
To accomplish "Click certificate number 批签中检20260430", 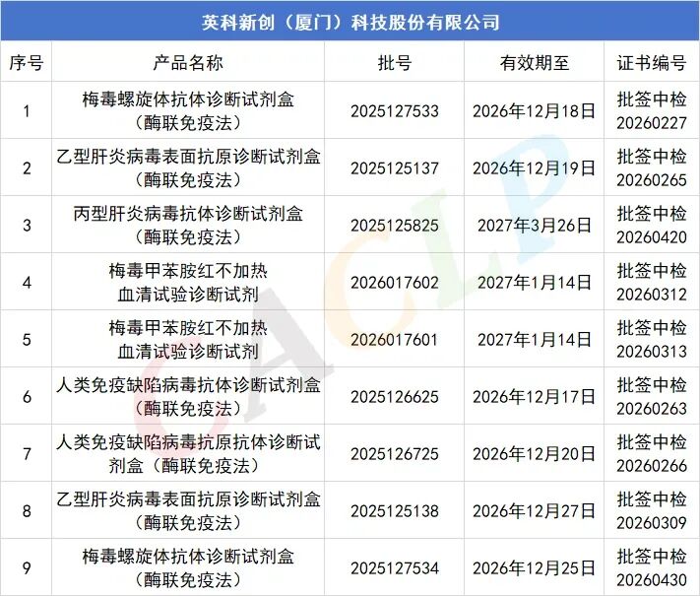I will coord(652,568).
